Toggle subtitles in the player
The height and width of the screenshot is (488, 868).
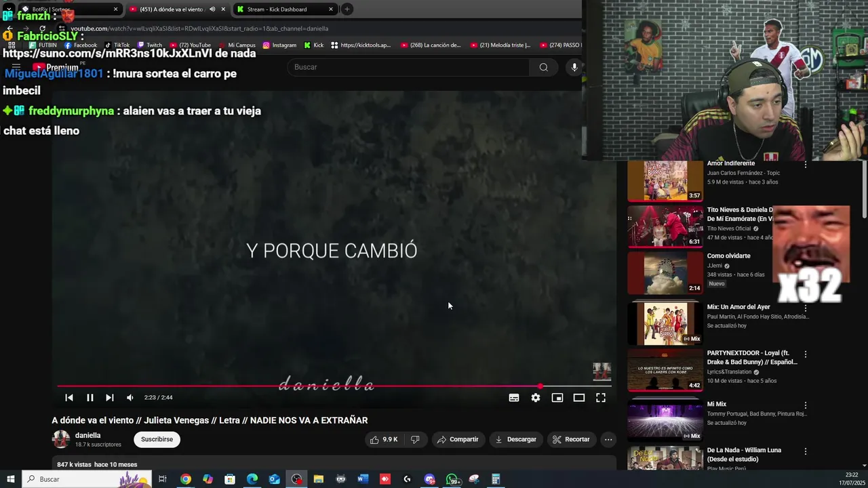point(514,398)
